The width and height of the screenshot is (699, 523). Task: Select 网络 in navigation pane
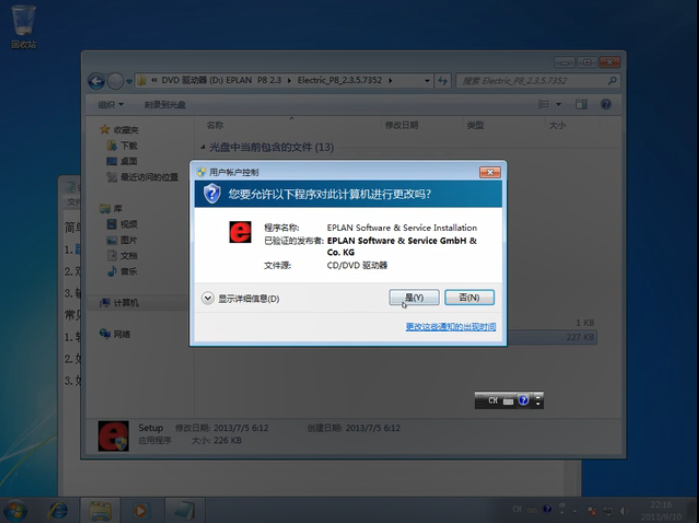(x=115, y=334)
